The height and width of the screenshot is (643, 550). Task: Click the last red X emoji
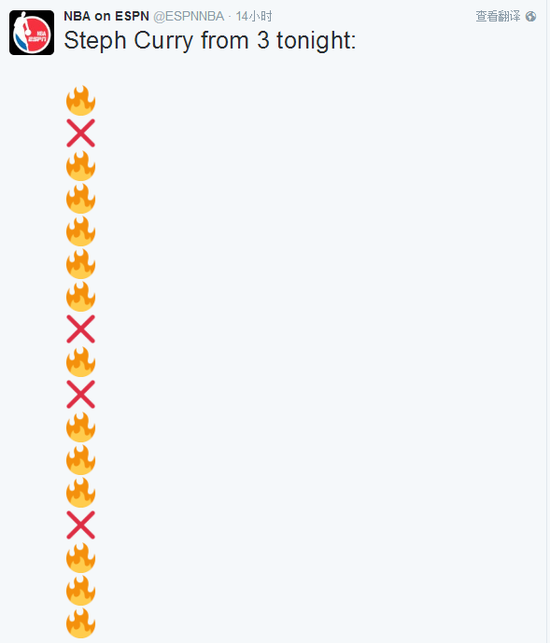(81, 525)
